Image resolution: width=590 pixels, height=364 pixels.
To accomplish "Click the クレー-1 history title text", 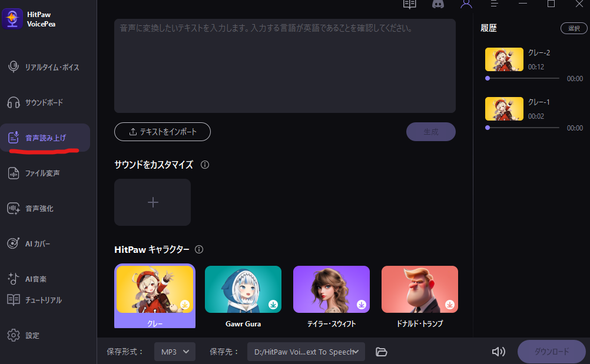I will coord(539,102).
